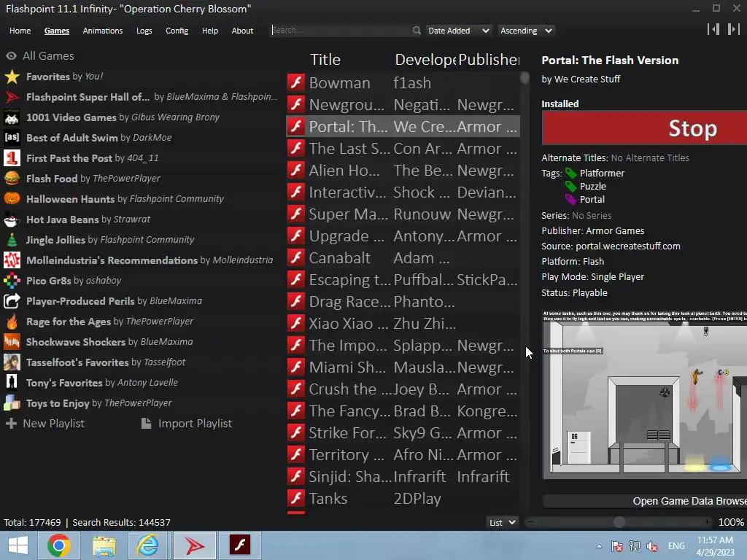Click the purple Portal tag icon
The width and height of the screenshot is (747, 560).
[x=570, y=200]
